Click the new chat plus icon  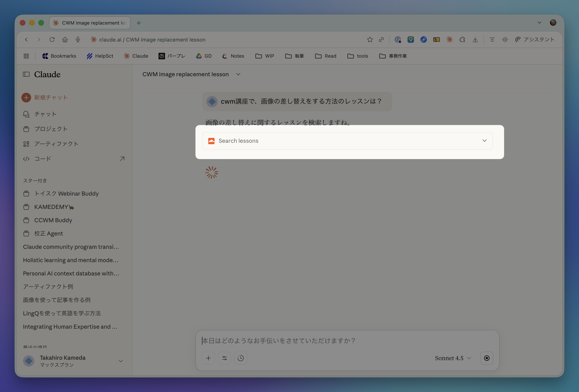[x=26, y=98]
